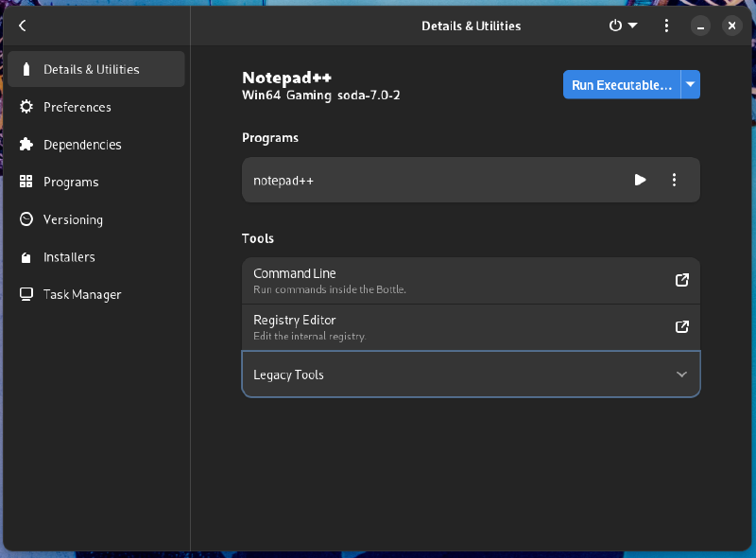Click the Command Line tool label

click(x=295, y=273)
